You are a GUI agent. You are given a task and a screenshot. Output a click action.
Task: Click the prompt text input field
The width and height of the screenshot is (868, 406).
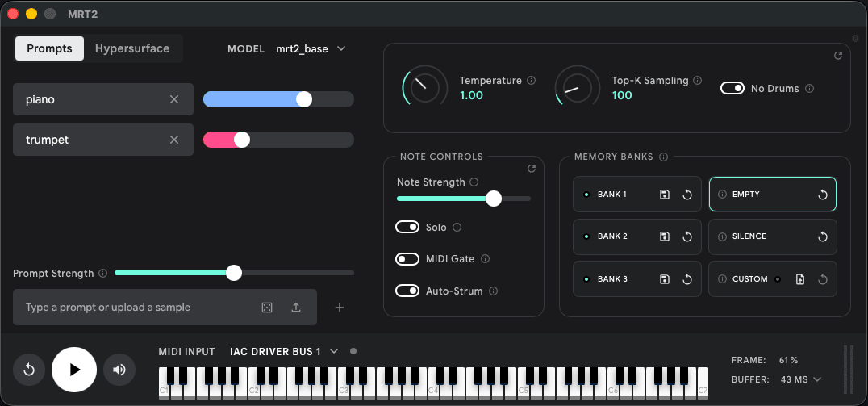tap(139, 308)
